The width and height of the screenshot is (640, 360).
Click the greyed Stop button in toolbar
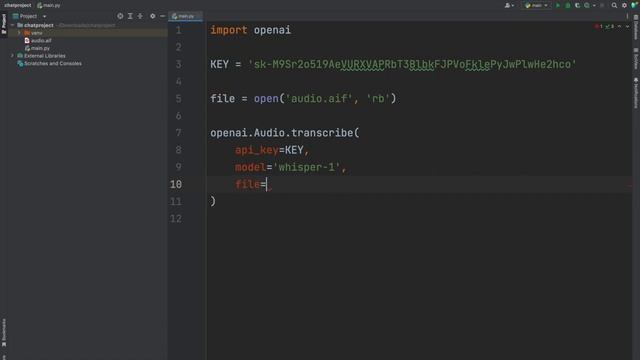coord(602,5)
